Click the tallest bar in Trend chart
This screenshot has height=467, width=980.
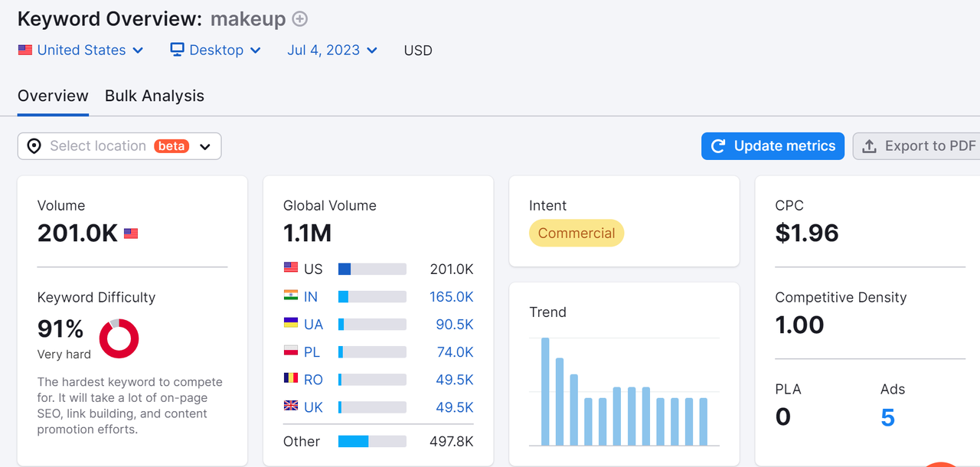pos(545,391)
